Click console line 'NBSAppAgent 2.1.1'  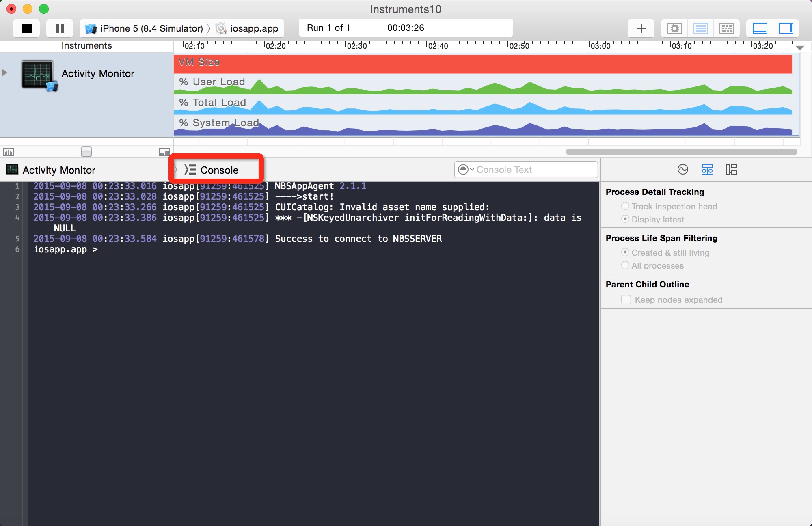click(x=320, y=186)
